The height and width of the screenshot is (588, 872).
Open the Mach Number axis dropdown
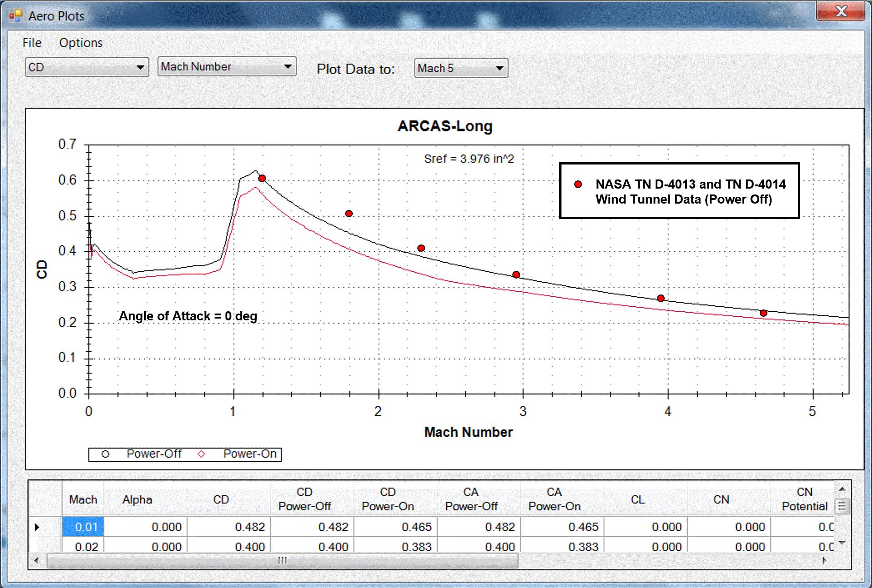[227, 66]
